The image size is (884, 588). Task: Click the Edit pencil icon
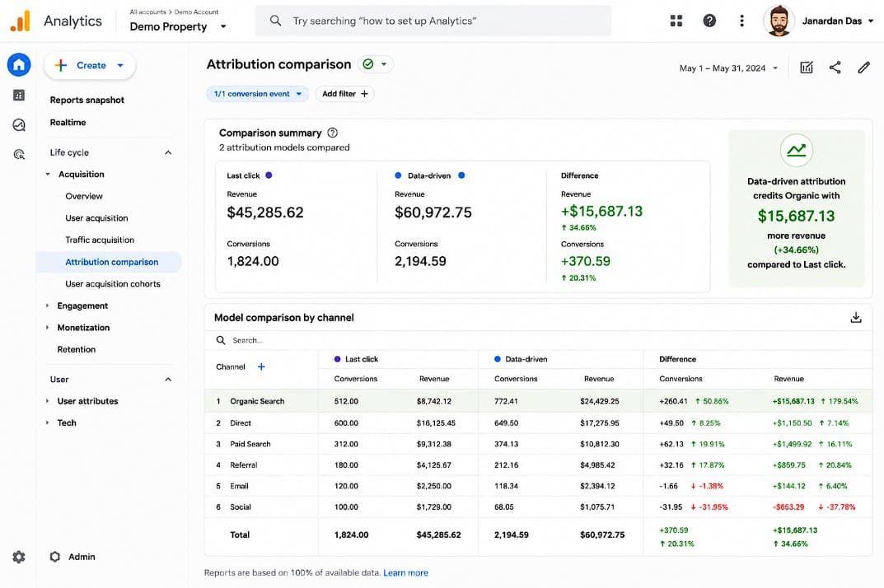pyautogui.click(x=863, y=68)
